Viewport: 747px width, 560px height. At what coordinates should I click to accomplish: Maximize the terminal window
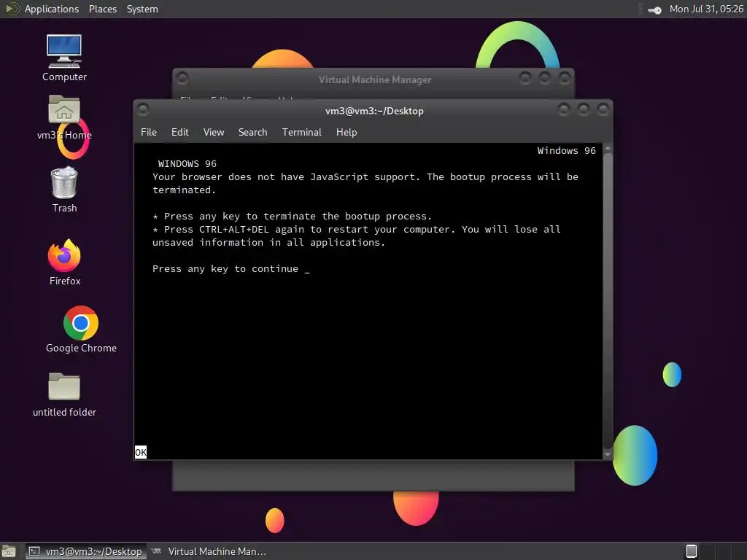point(583,110)
